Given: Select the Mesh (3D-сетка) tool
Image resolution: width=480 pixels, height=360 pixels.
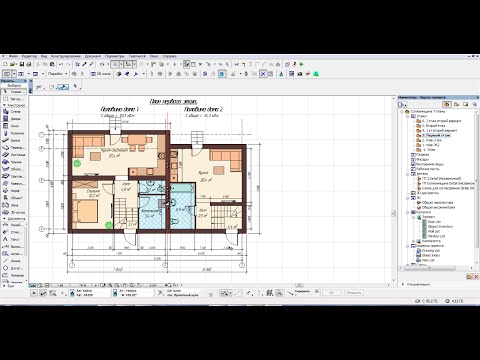Looking at the screenshot, I should pyautogui.click(x=13, y=212).
